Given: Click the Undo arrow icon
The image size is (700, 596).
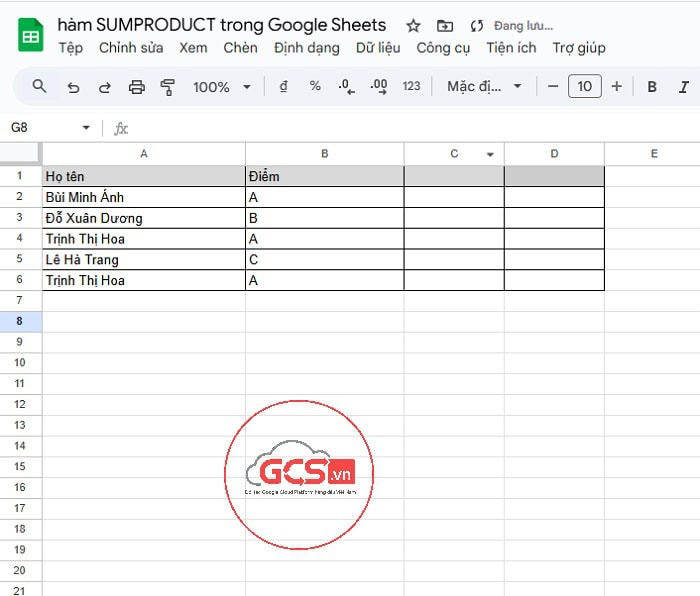Looking at the screenshot, I should [x=73, y=87].
